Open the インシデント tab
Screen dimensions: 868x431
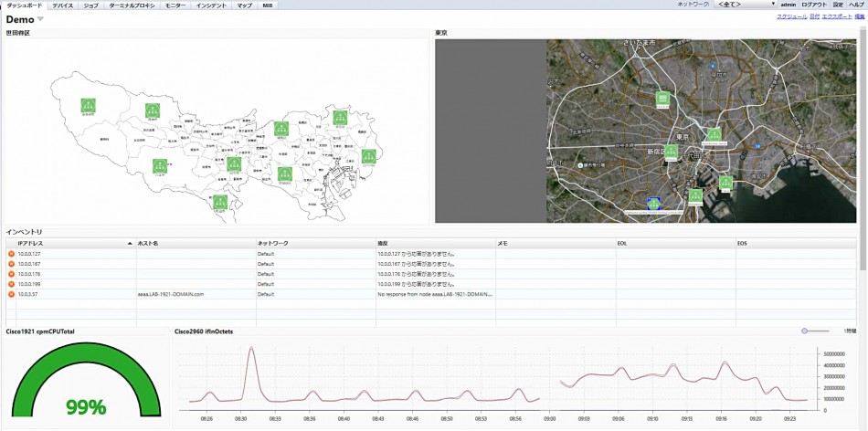211,5
